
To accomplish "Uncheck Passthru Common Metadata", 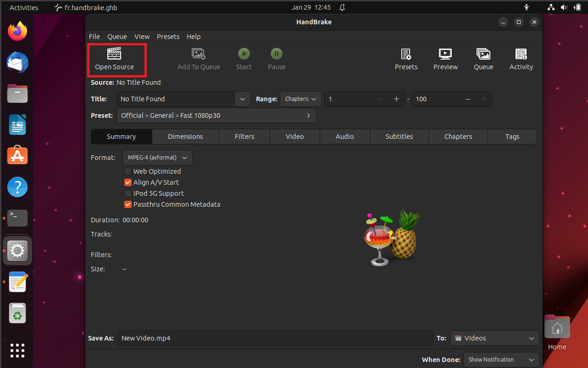I will (x=128, y=204).
